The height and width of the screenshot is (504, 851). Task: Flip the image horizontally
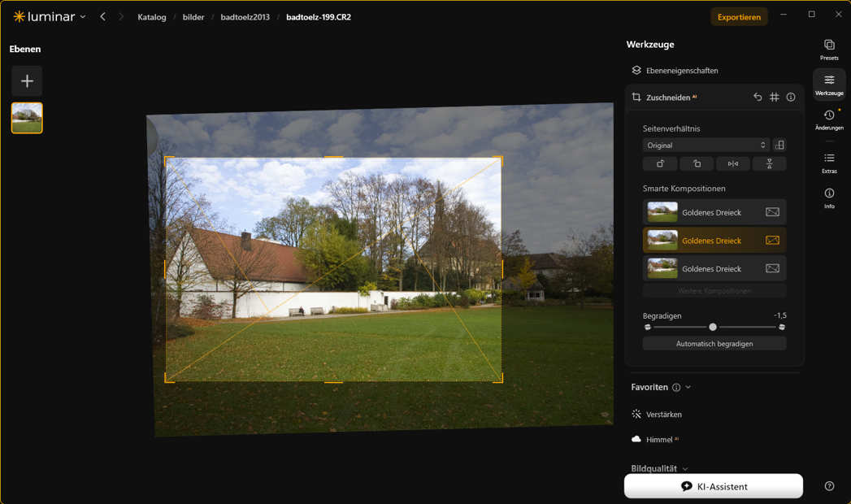point(732,164)
